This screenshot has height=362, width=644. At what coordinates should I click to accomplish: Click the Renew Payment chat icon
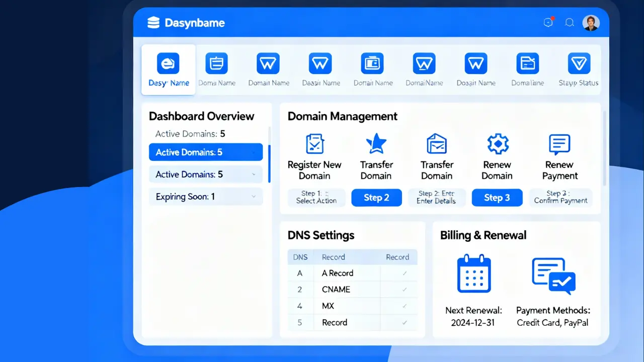tap(559, 144)
